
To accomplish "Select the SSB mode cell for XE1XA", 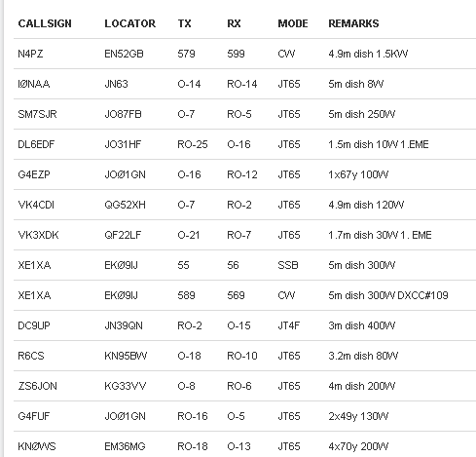I will 288,265.
